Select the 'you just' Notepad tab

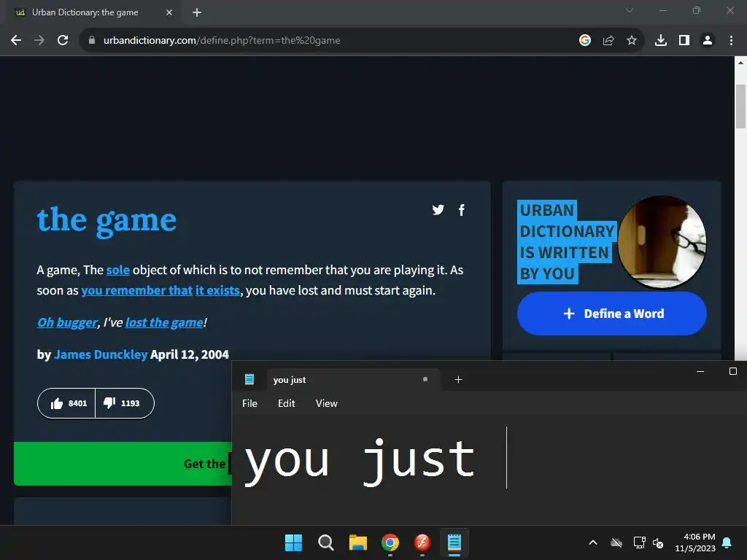(x=352, y=379)
